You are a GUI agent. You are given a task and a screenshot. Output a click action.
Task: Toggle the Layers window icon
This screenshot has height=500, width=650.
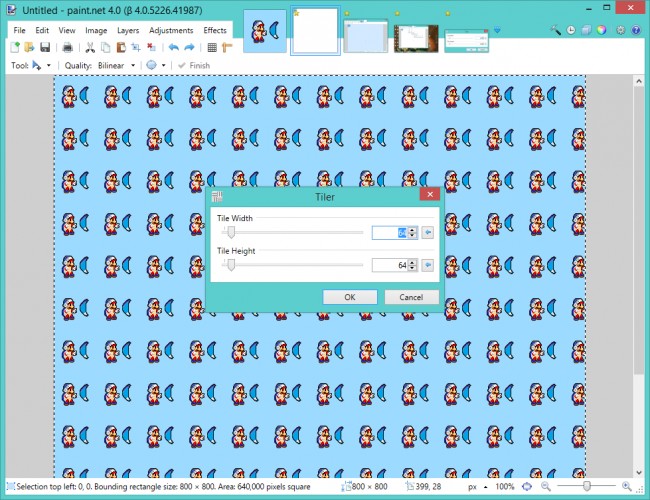[586, 30]
